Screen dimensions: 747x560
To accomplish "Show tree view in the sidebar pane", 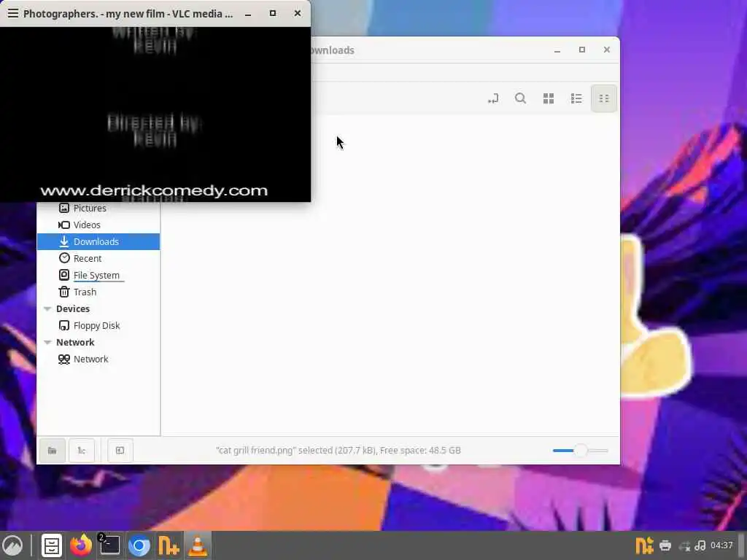I will [82, 451].
